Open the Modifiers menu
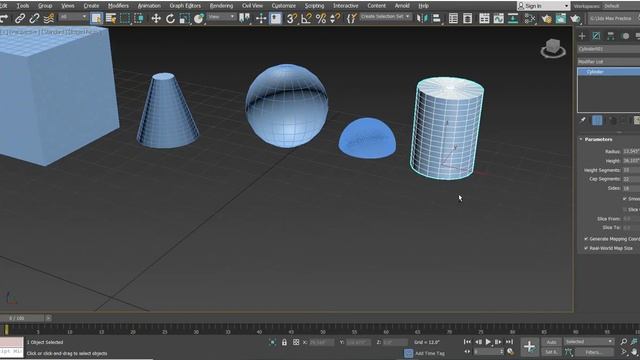Image resolution: width=640 pixels, height=360 pixels. click(x=118, y=6)
